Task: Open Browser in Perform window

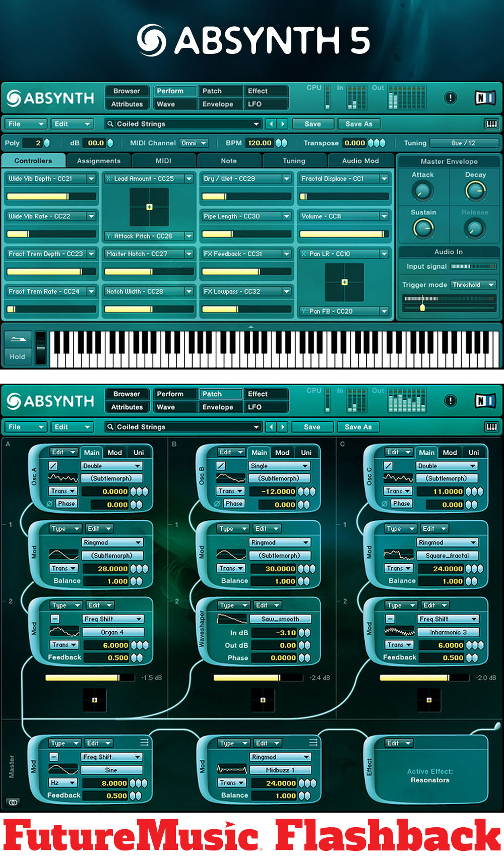Action: click(127, 91)
